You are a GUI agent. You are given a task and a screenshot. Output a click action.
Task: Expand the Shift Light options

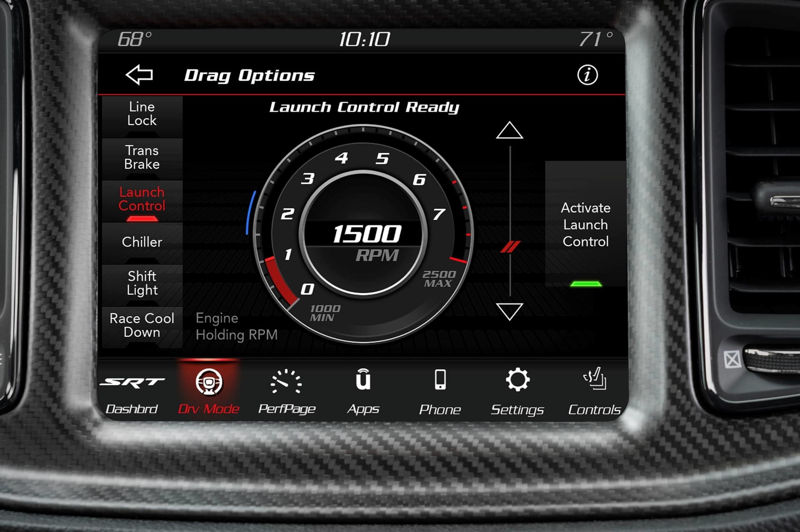point(142,283)
